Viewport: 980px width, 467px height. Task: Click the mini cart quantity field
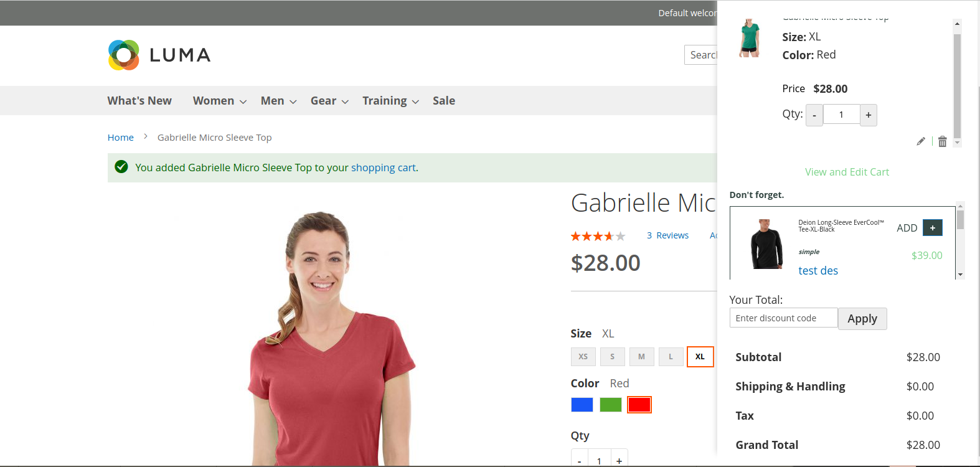click(x=841, y=115)
